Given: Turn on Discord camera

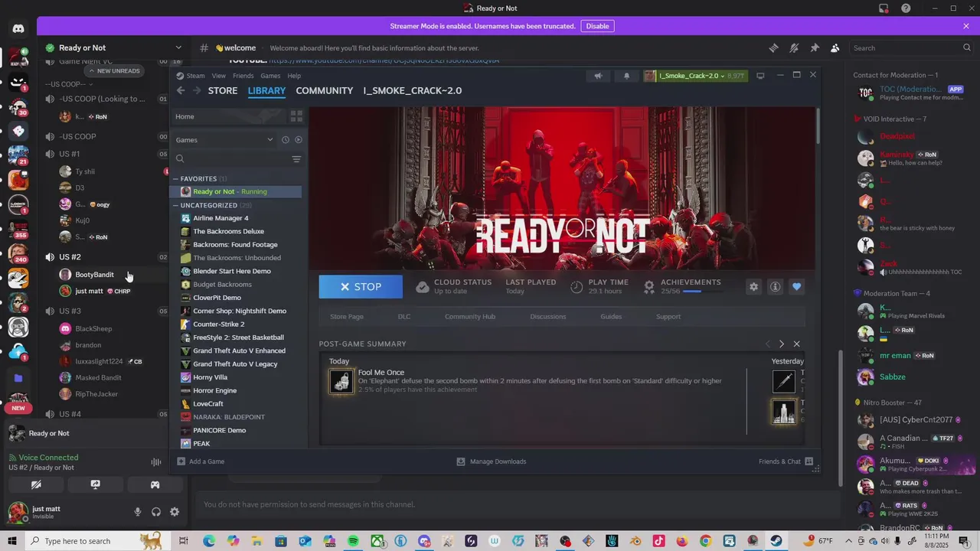Looking at the screenshot, I should [x=36, y=484].
